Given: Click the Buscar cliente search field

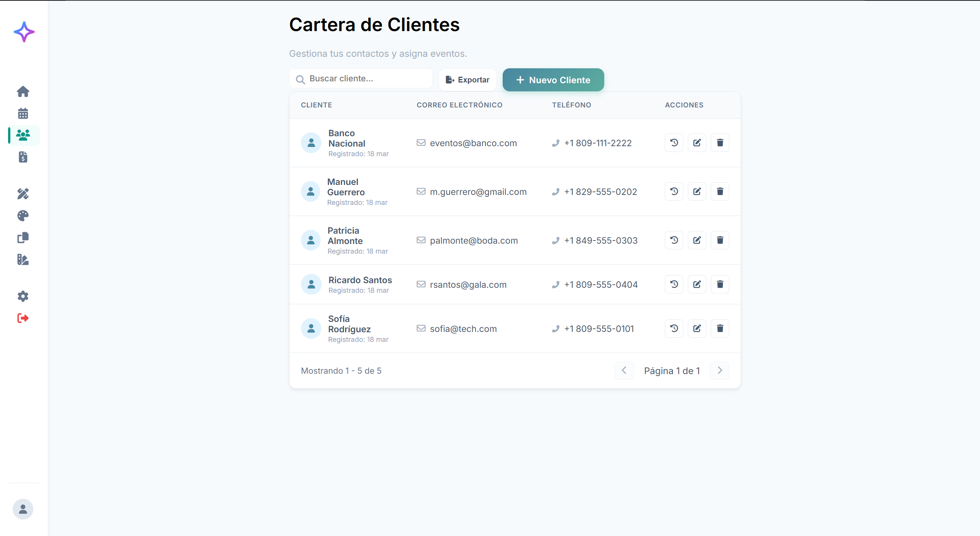Looking at the screenshot, I should [x=360, y=78].
